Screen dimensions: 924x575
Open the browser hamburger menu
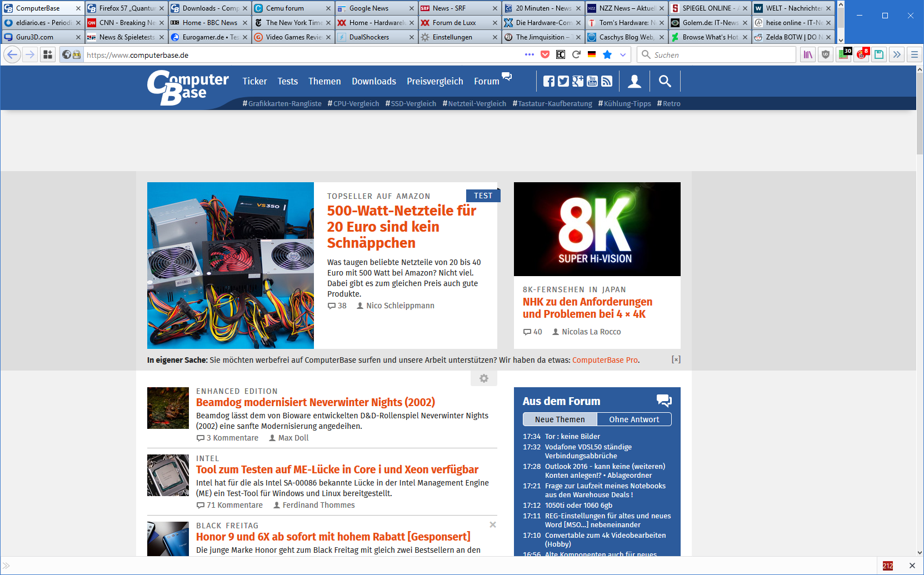(914, 54)
